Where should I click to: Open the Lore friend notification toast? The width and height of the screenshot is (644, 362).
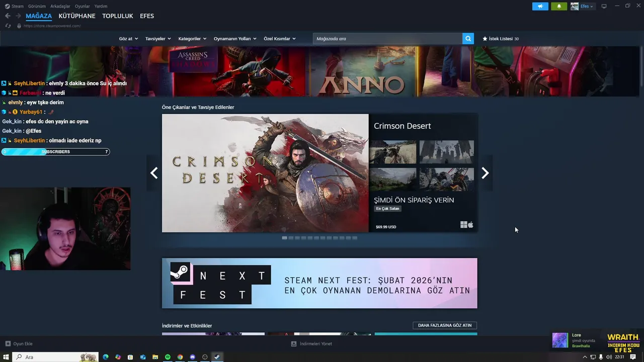577,340
